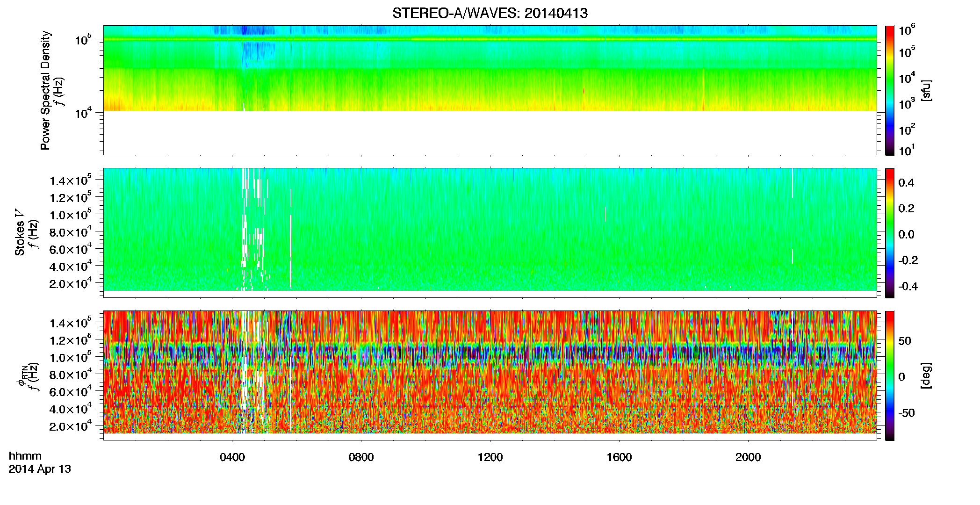The width and height of the screenshot is (980, 505).
Task: Select the 1600 time axis label
Action: (619, 457)
